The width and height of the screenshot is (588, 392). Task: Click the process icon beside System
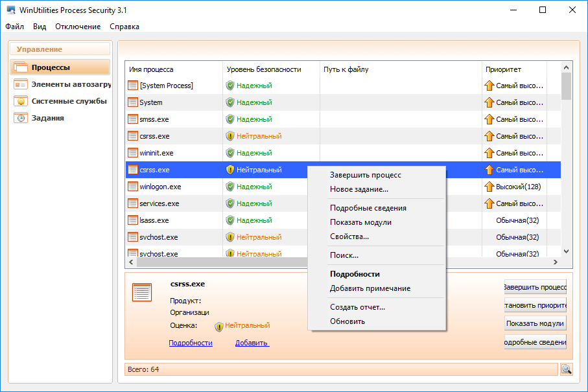pyautogui.click(x=133, y=102)
